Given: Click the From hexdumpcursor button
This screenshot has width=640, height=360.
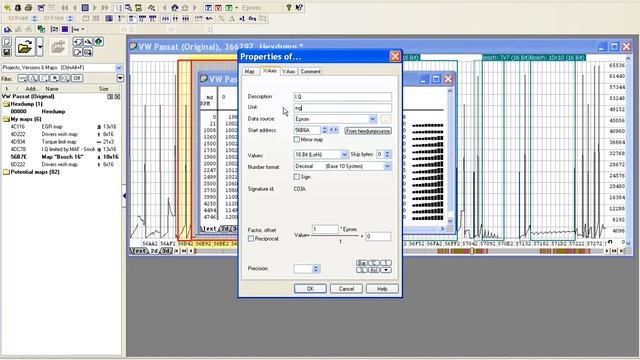Looking at the screenshot, I should pos(368,131).
